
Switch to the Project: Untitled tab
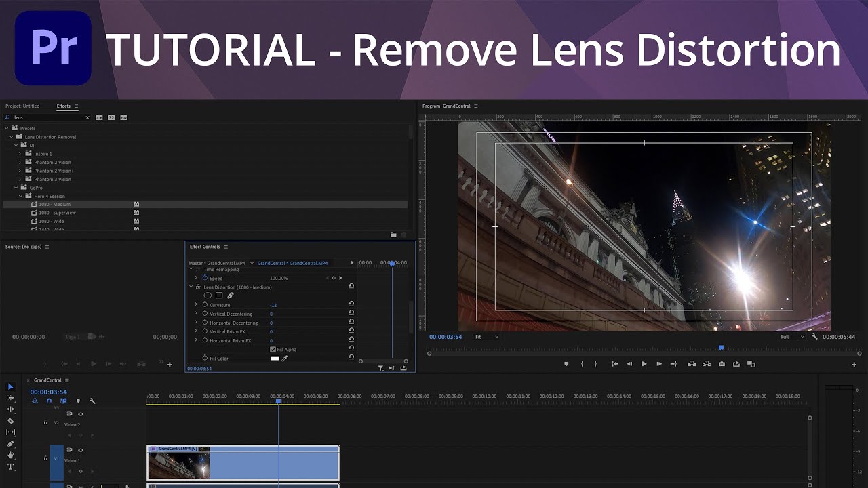tap(22, 106)
